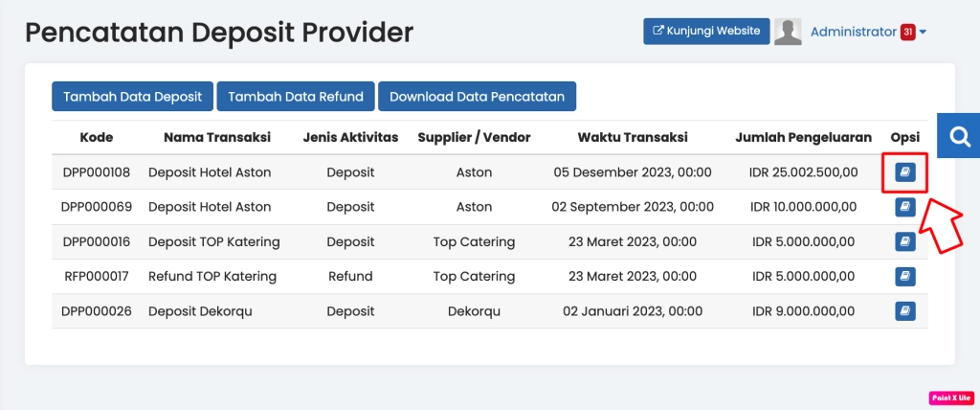Viewport: 980px width, 410px height.
Task: Click the Waktu Transaksi column header
Action: click(x=633, y=138)
